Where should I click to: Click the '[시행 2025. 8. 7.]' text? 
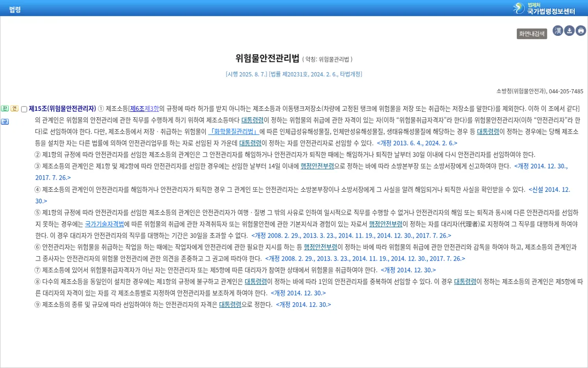click(x=246, y=74)
